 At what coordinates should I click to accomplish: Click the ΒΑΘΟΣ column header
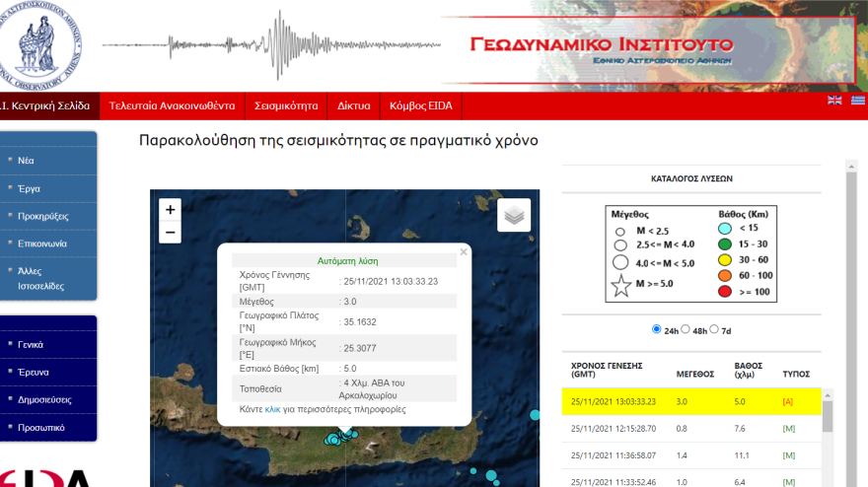click(748, 370)
